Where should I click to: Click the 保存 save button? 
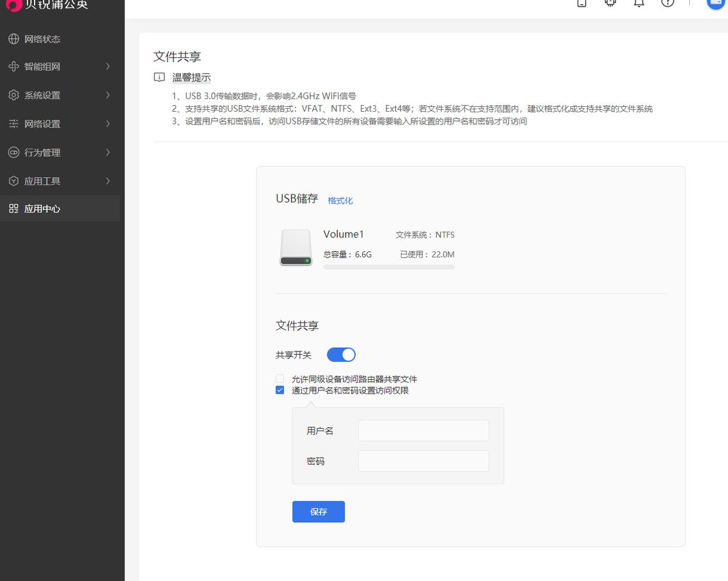(318, 511)
